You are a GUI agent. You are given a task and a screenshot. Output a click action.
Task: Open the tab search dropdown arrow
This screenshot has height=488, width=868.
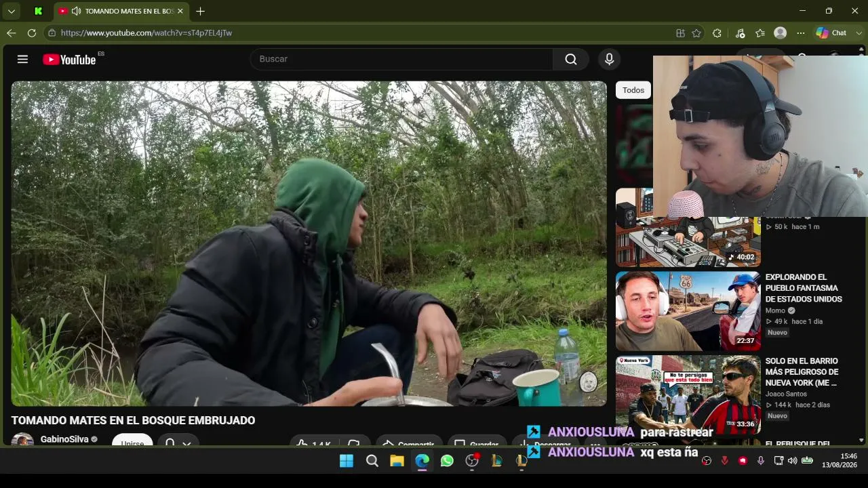(12, 11)
